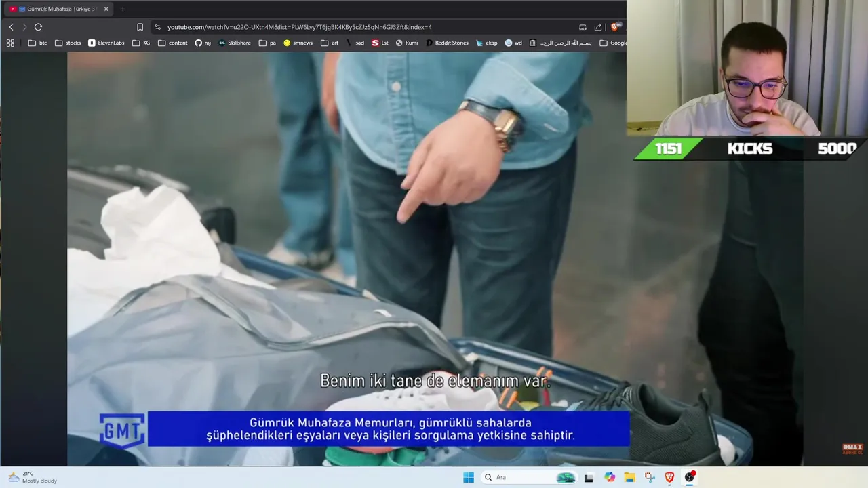Open the weather widget showing 21°C

point(33,477)
